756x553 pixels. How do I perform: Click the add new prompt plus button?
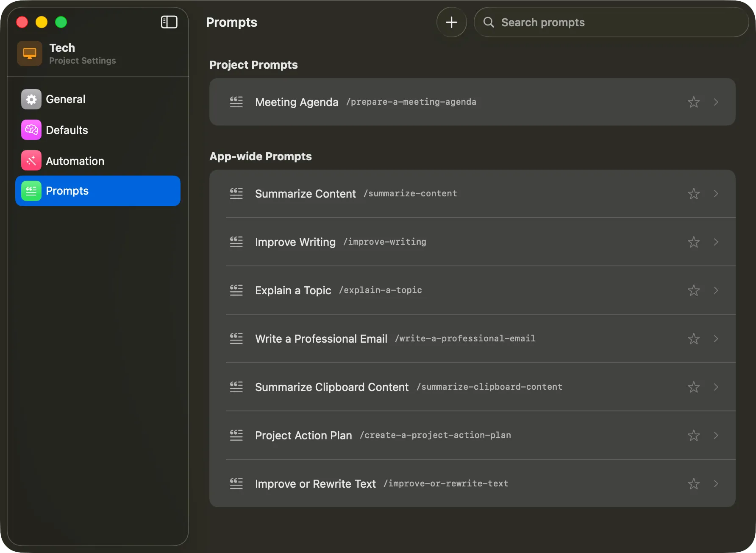(x=451, y=22)
